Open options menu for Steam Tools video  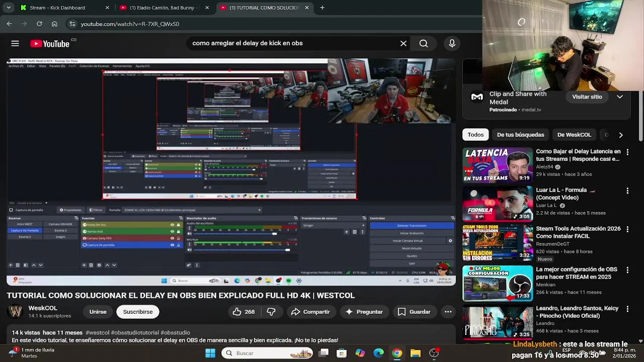[627, 229]
